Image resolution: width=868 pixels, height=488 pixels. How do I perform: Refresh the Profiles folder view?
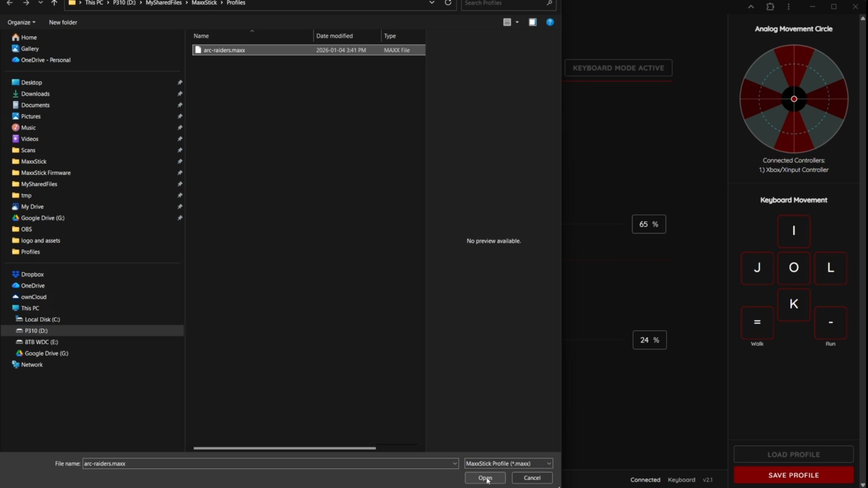[x=448, y=3]
